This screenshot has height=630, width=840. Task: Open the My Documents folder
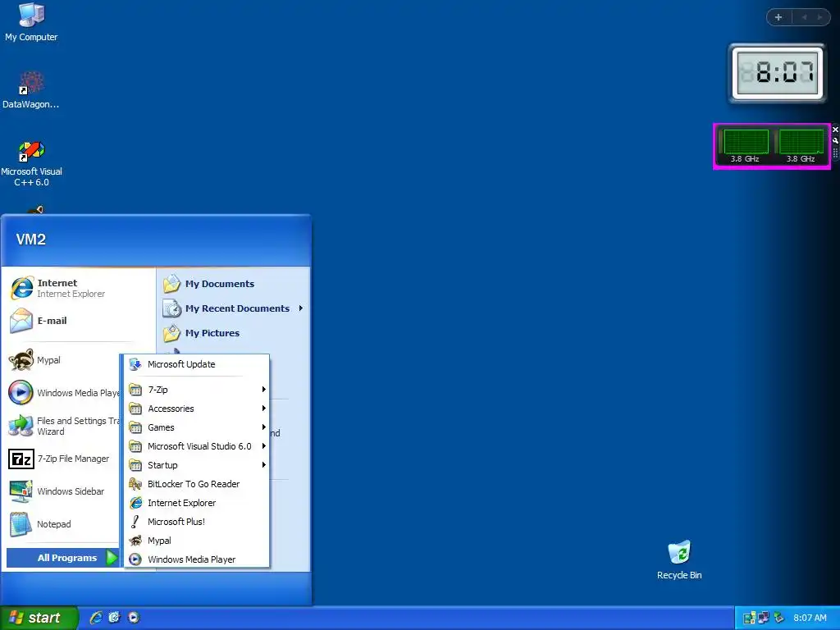[x=234, y=284]
